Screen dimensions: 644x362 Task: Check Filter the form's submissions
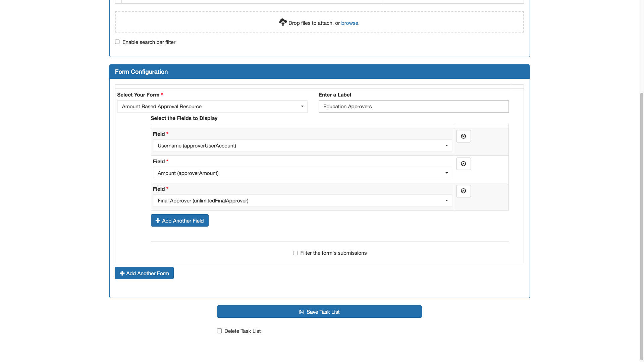295,253
